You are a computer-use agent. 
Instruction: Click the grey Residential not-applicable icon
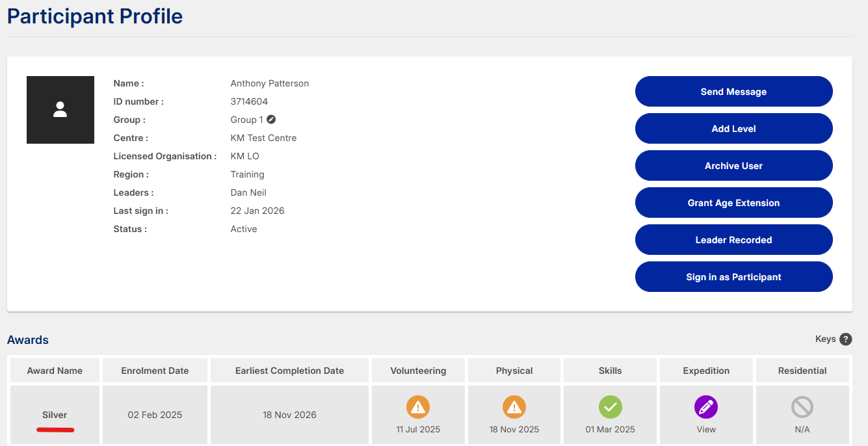pos(802,408)
